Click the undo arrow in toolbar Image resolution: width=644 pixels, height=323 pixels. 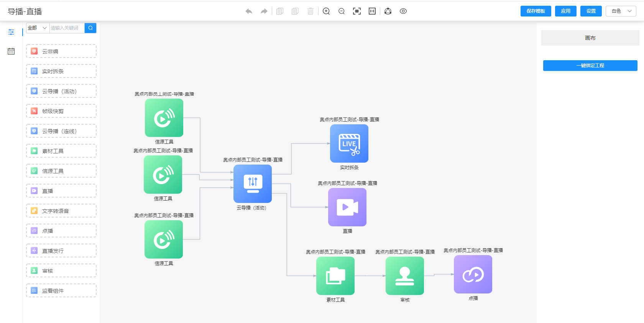(x=249, y=11)
